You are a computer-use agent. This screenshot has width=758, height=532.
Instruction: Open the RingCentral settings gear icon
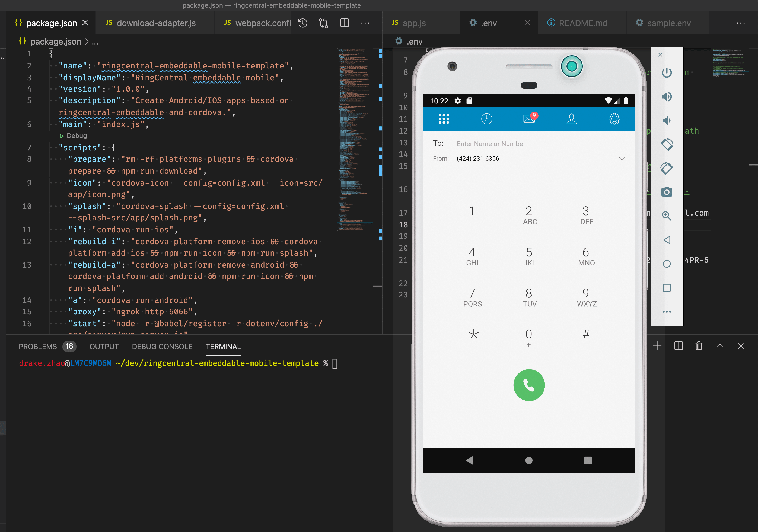614,119
